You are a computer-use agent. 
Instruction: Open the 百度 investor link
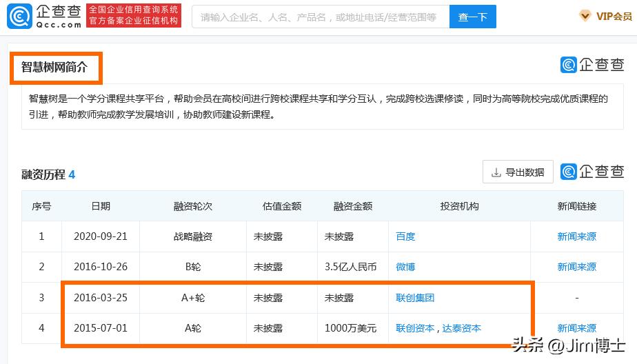click(405, 236)
